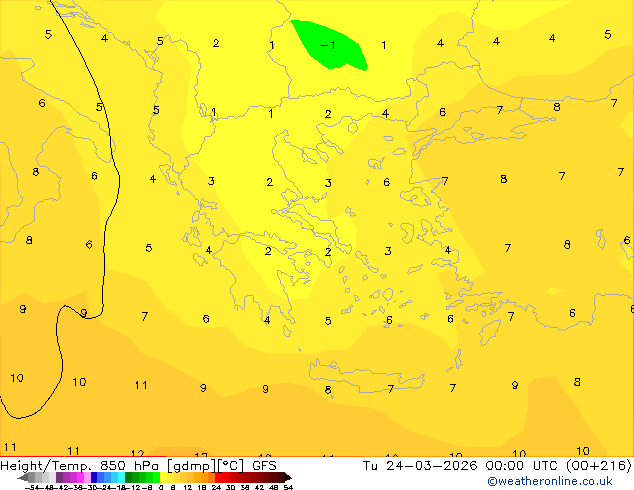This screenshot has height=490, width=634.
Task: Open the weatheronline.co.uk copyright link
Action: (550, 481)
